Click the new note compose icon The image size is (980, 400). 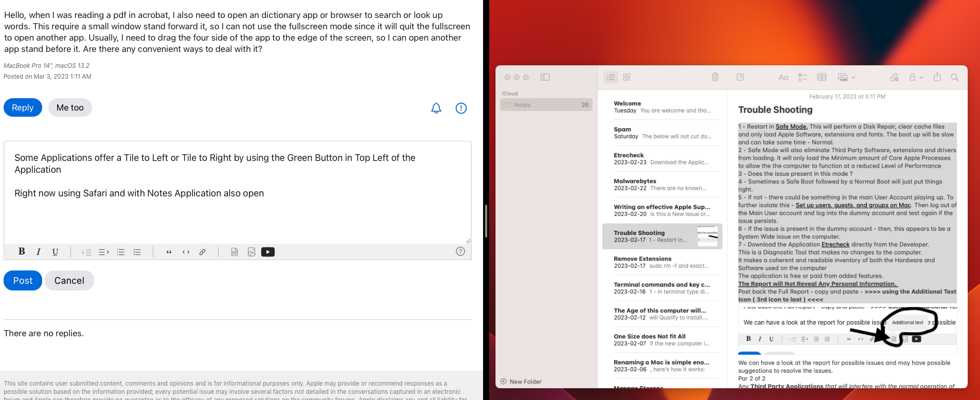(x=740, y=77)
